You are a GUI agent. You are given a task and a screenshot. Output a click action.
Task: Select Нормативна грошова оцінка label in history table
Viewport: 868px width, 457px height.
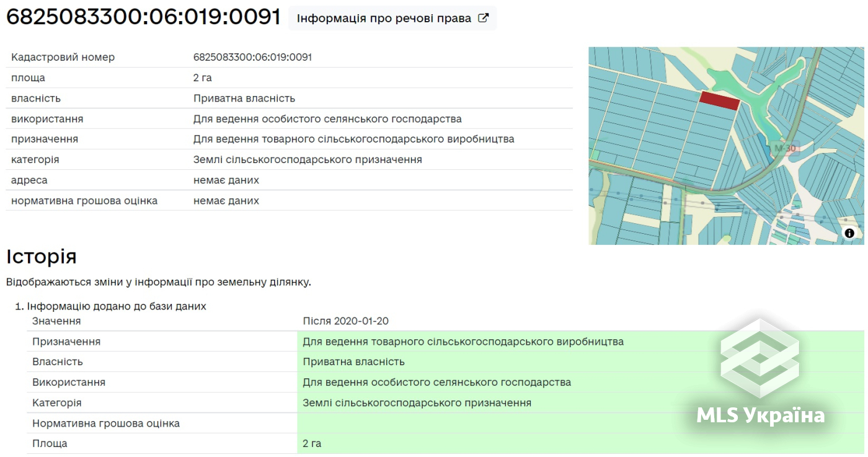coord(106,423)
